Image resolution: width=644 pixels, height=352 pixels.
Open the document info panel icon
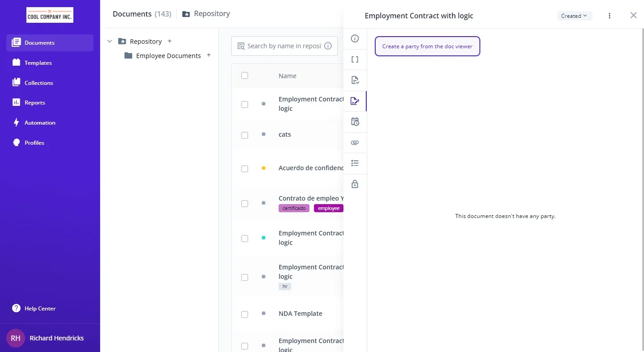pos(355,39)
